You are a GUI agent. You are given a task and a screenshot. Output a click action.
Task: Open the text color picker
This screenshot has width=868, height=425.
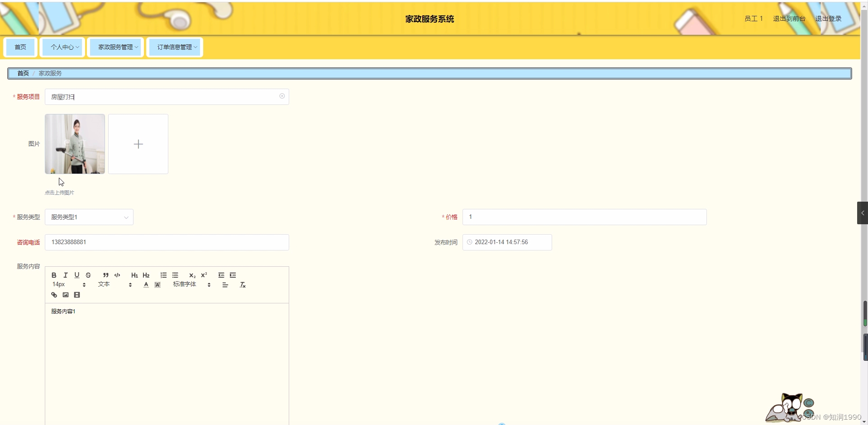pos(146,284)
